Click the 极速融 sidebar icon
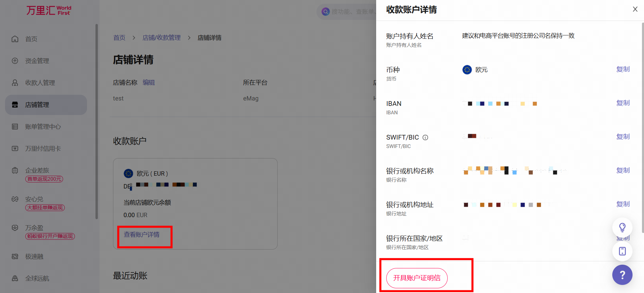The width and height of the screenshot is (644, 293). pos(15,256)
